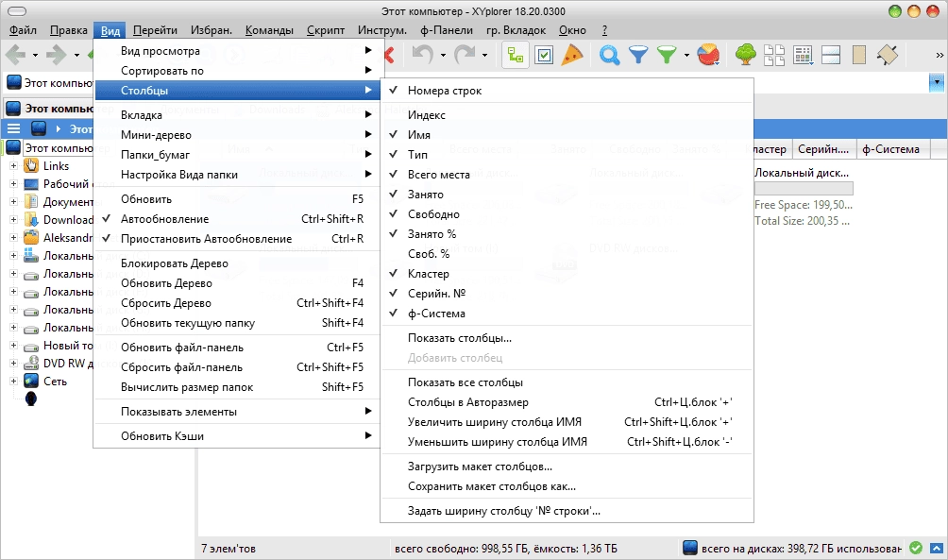The width and height of the screenshot is (948, 560).
Task: Toggle Автообновление option
Action: pos(237,219)
